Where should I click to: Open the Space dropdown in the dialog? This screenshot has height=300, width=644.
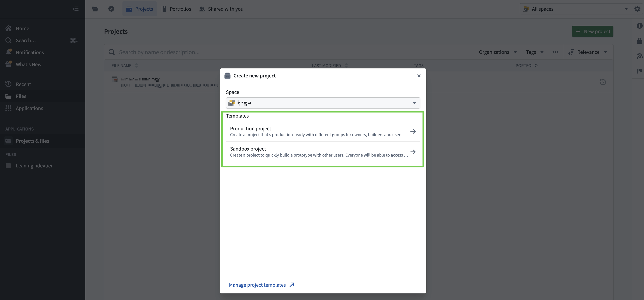point(323,103)
